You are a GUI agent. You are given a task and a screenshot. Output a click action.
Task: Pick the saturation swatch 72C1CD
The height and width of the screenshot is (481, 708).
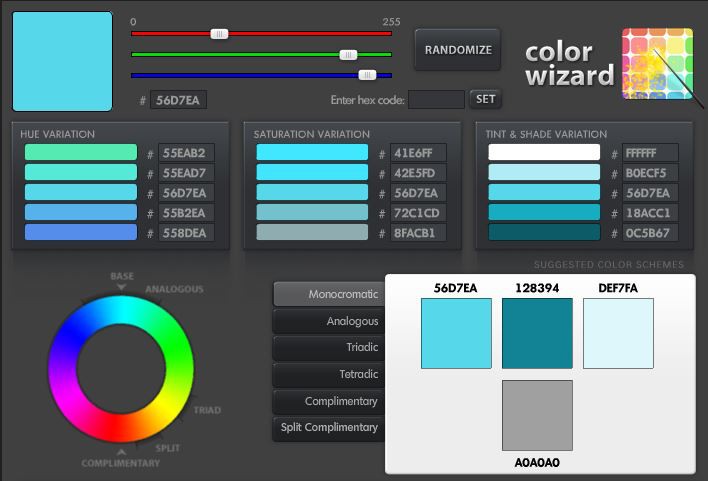tap(312, 212)
